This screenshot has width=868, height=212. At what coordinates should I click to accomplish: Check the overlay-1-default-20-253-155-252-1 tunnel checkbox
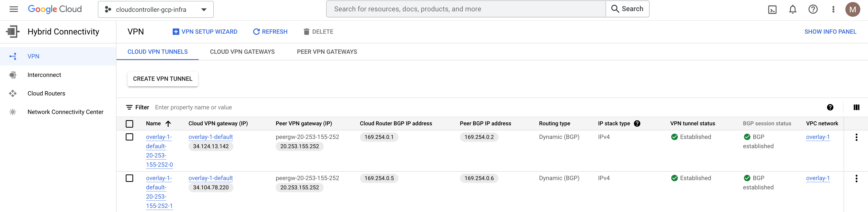tap(129, 178)
